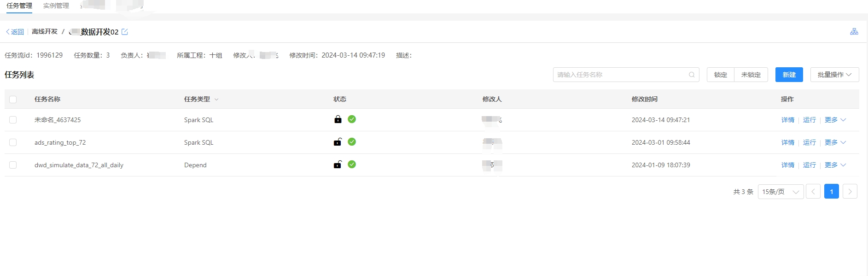
Task: Click the edit icon beside 数据开发02 title
Action: [125, 32]
